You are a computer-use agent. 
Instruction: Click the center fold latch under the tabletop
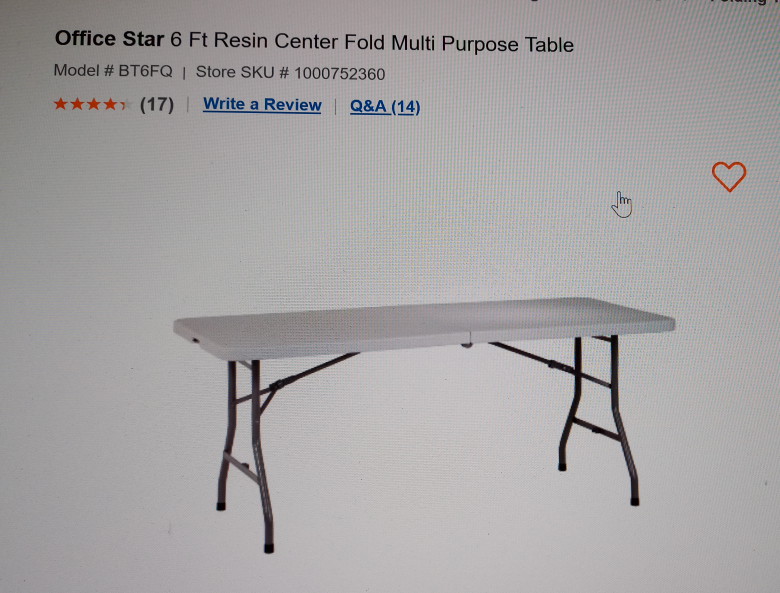pos(466,344)
